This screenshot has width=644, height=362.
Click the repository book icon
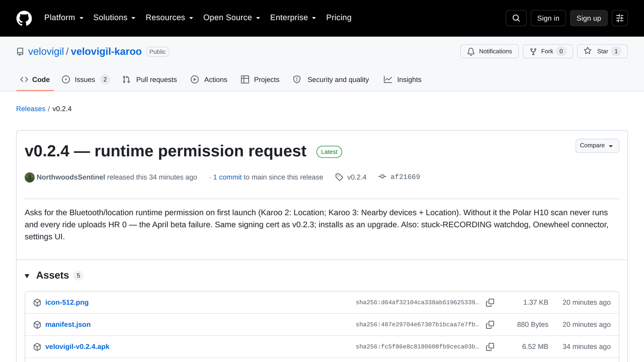pos(20,52)
